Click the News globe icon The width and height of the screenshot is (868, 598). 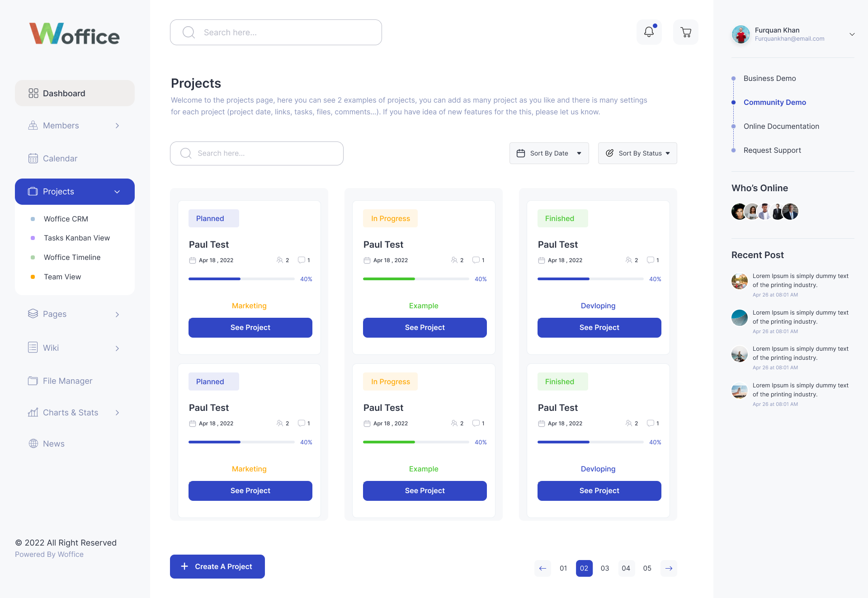(33, 444)
